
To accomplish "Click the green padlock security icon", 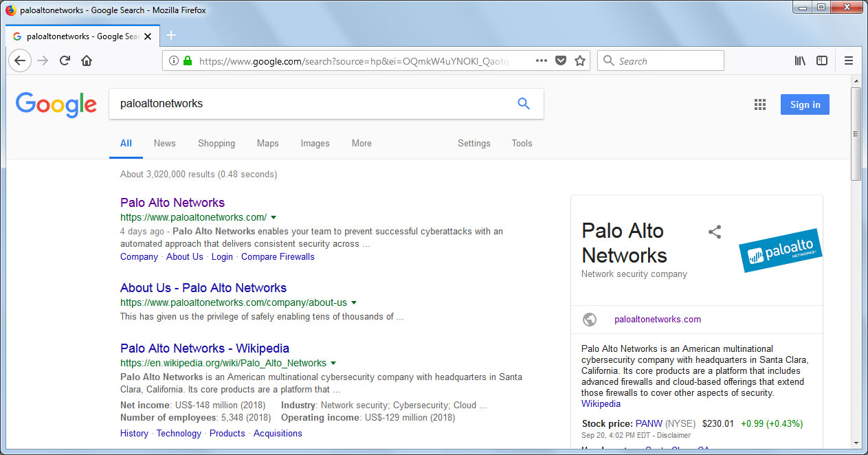I will tap(187, 60).
